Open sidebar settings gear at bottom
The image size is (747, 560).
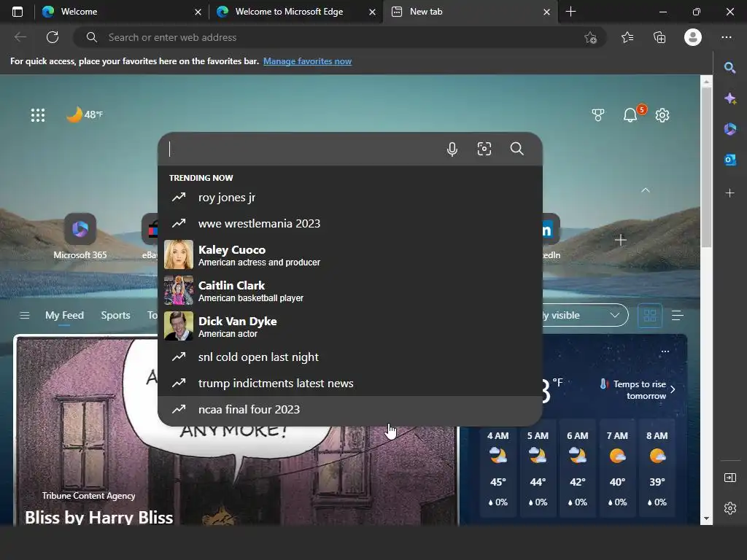[x=729, y=508]
